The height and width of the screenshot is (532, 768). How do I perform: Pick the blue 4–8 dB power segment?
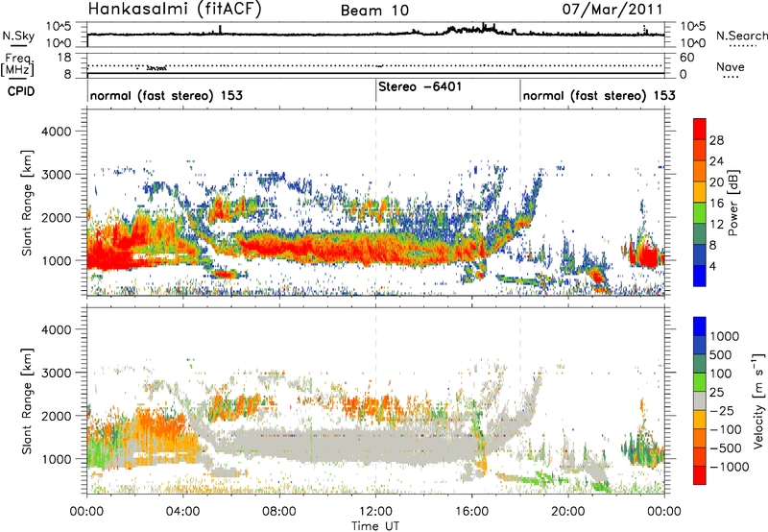700,254
